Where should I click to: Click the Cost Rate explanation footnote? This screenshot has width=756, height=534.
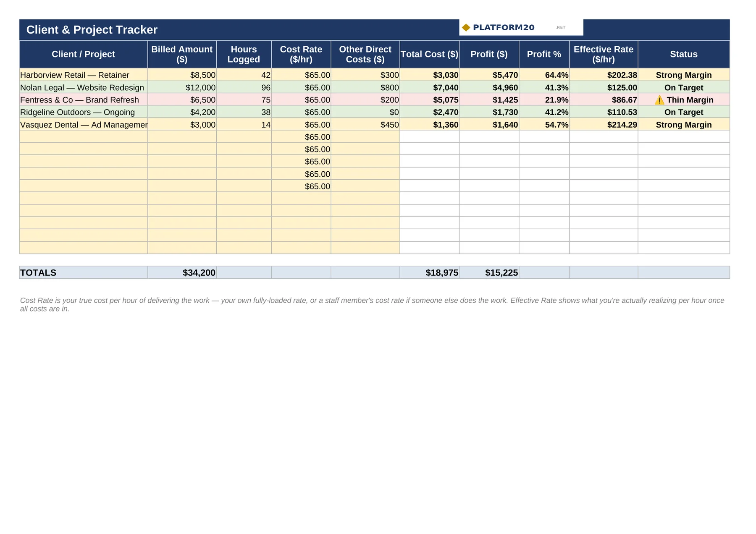point(372,304)
